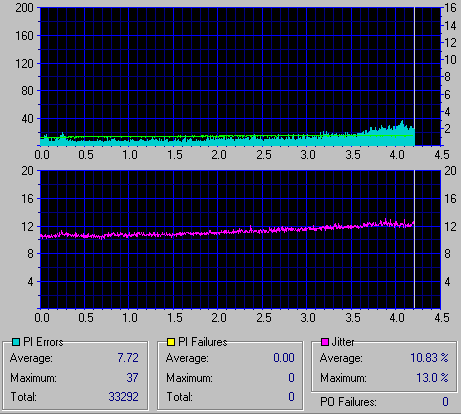The height and width of the screenshot is (414, 461).
Task: Click the cyan PI Errors color swatch
Action: (x=16, y=342)
